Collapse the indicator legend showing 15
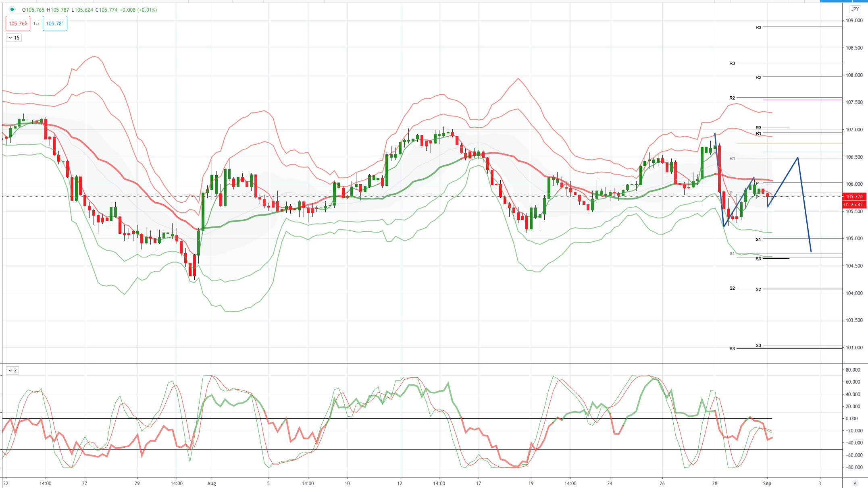 pyautogui.click(x=14, y=37)
